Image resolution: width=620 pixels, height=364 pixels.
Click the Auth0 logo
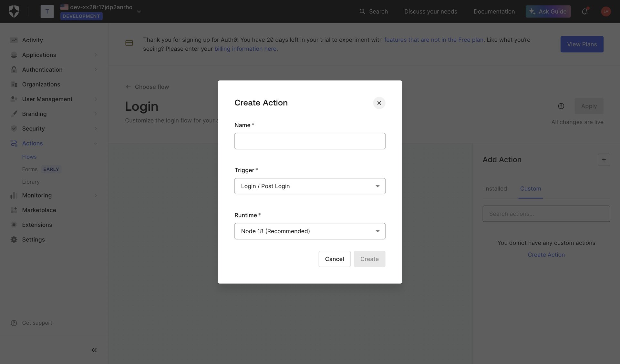(14, 11)
